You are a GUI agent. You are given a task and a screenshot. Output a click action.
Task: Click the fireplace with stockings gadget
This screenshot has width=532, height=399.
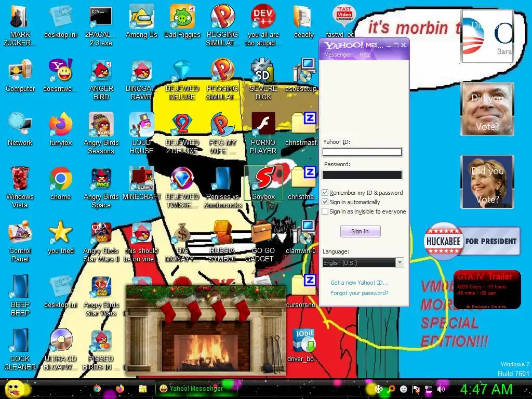[x=206, y=330]
